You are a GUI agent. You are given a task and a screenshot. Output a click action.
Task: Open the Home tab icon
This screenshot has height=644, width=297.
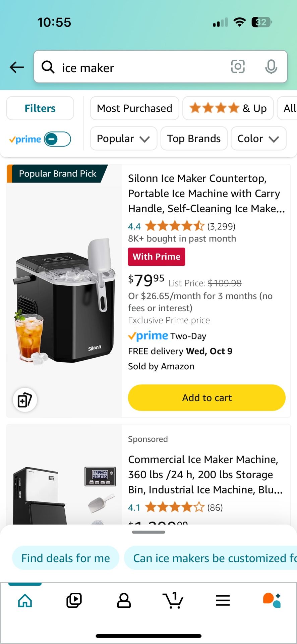point(25,600)
